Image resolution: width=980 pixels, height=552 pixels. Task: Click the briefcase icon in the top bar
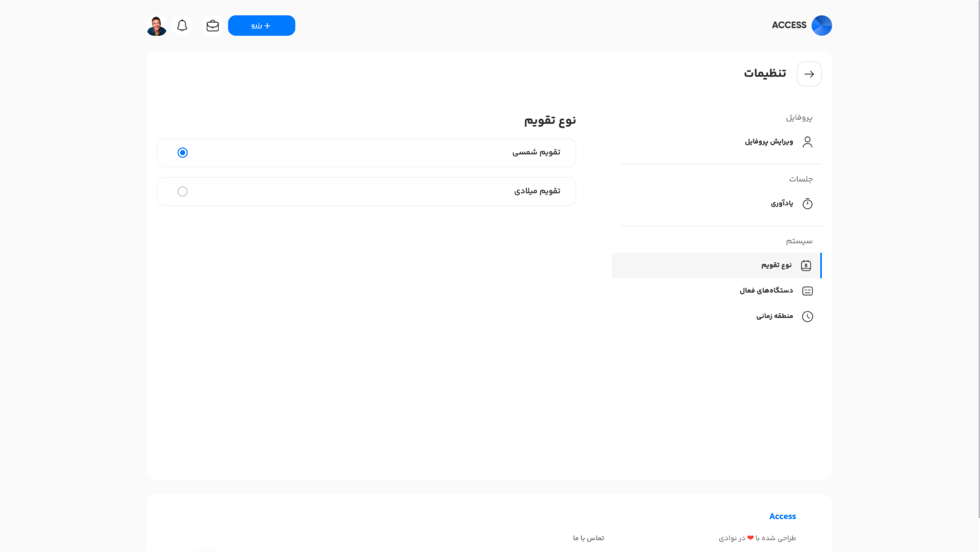212,25
